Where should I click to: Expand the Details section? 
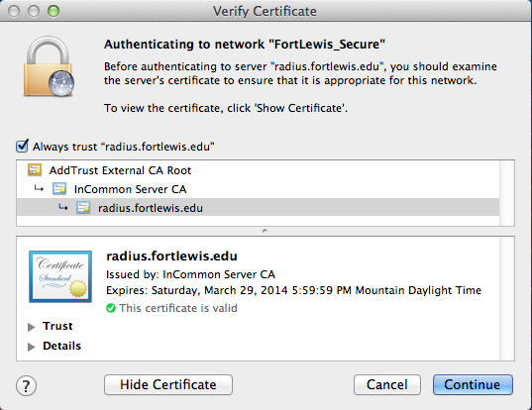(x=32, y=347)
